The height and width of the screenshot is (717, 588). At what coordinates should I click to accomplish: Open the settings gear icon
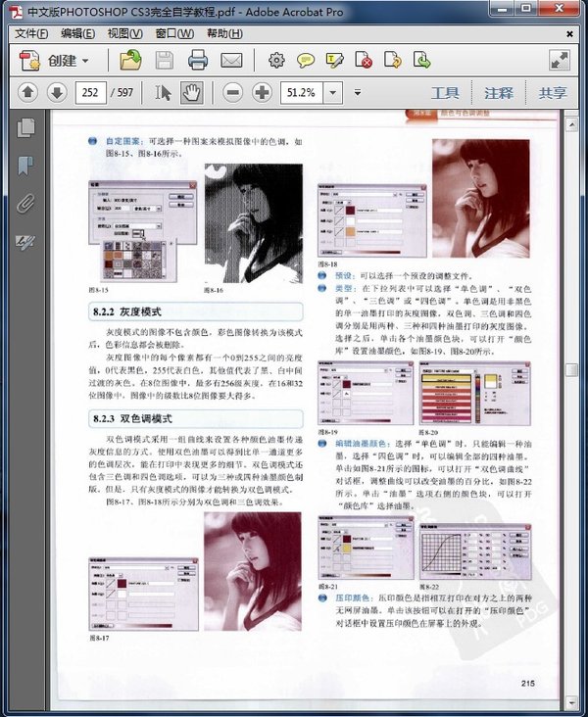(x=276, y=60)
